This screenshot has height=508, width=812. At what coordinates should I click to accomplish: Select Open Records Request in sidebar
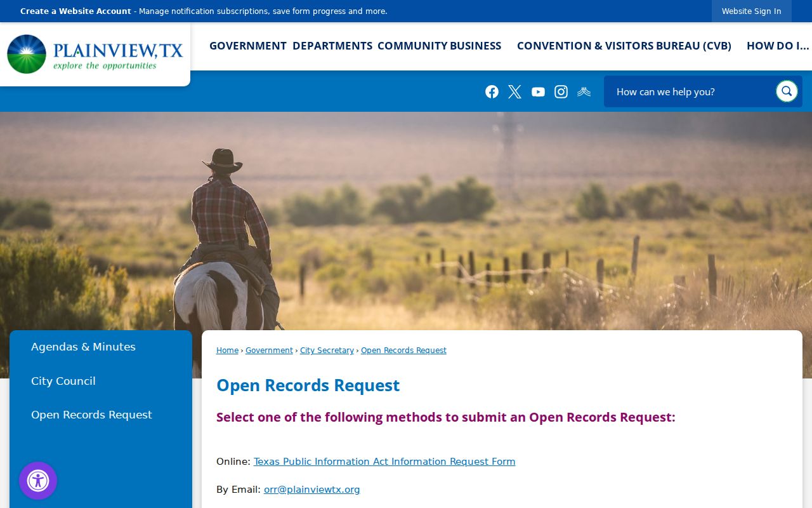click(91, 415)
